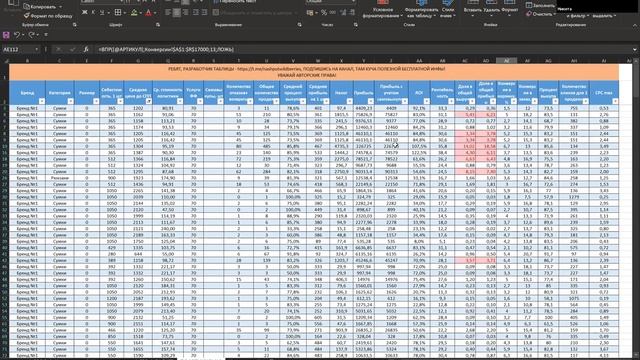The width and height of the screenshot is (640, 360).
Task: Click the accounting number format icon
Action: 310,13
